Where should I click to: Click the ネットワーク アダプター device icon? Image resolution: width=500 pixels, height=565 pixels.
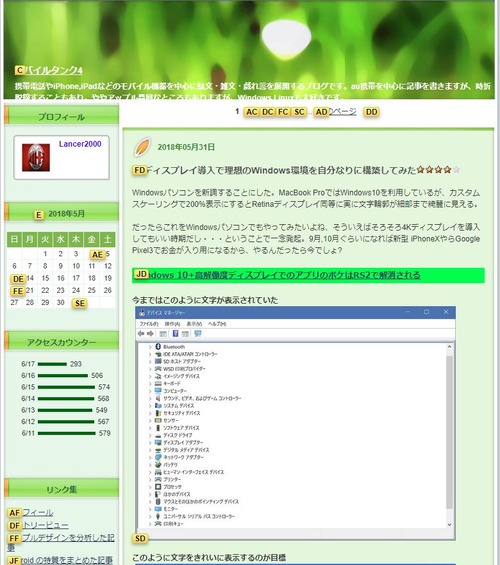click(158, 457)
